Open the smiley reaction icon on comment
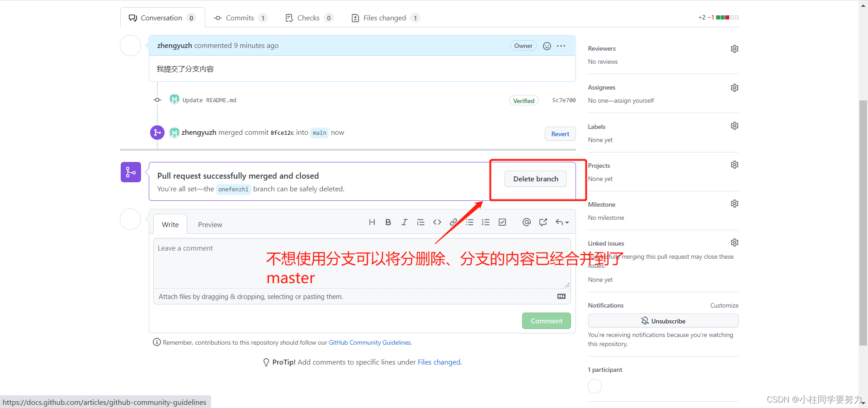This screenshot has height=408, width=868. [x=547, y=46]
